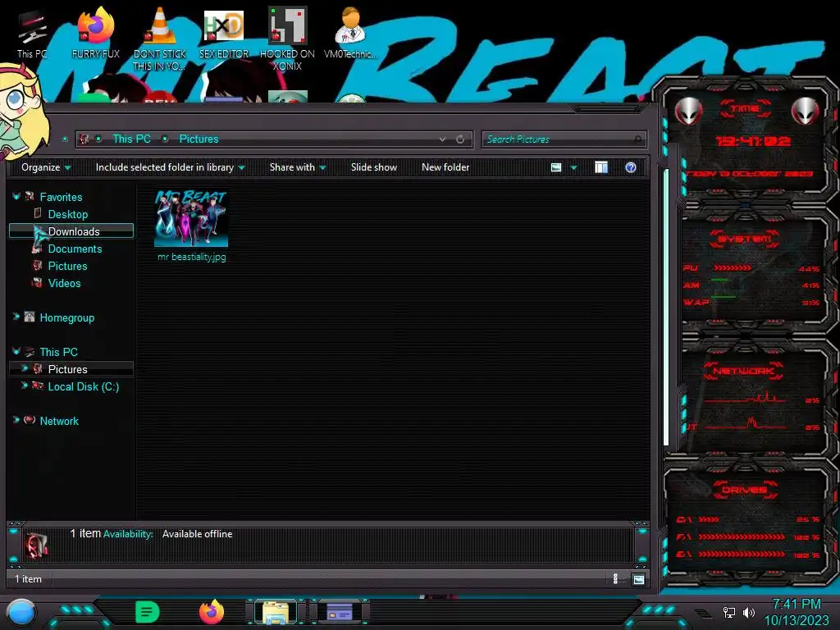Image resolution: width=840 pixels, height=630 pixels.
Task: Open Include selected folder in library menu
Action: (170, 167)
